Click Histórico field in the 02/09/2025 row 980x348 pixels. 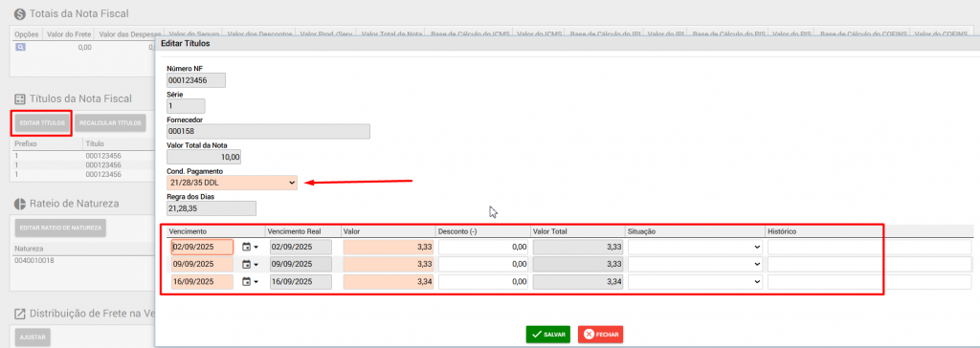pos(869,248)
